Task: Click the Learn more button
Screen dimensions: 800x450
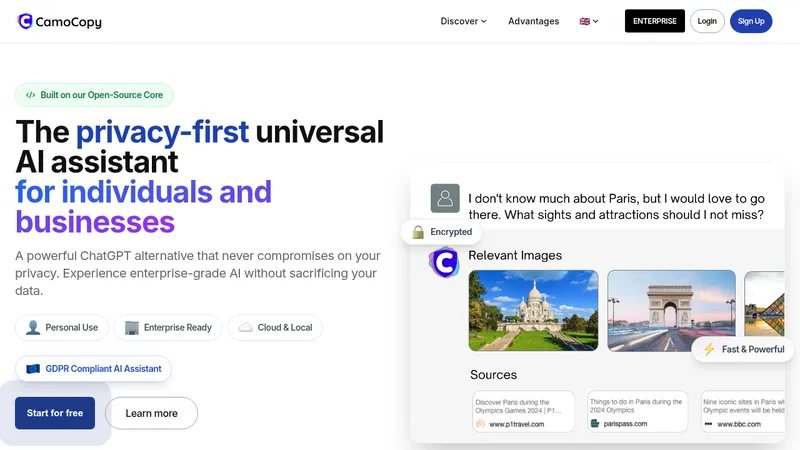Action: click(x=152, y=413)
